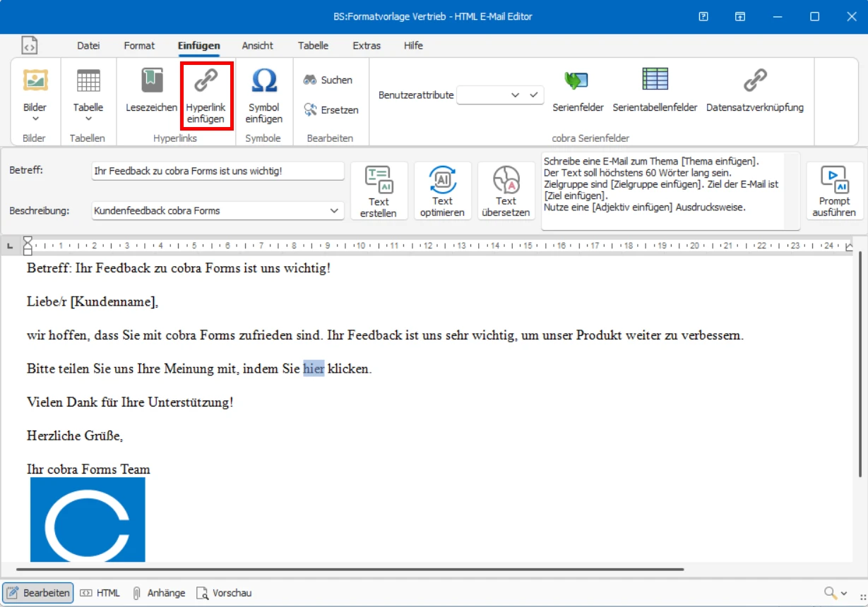The height and width of the screenshot is (607, 868).
Task: Switch to the HTML view tab
Action: tap(101, 593)
